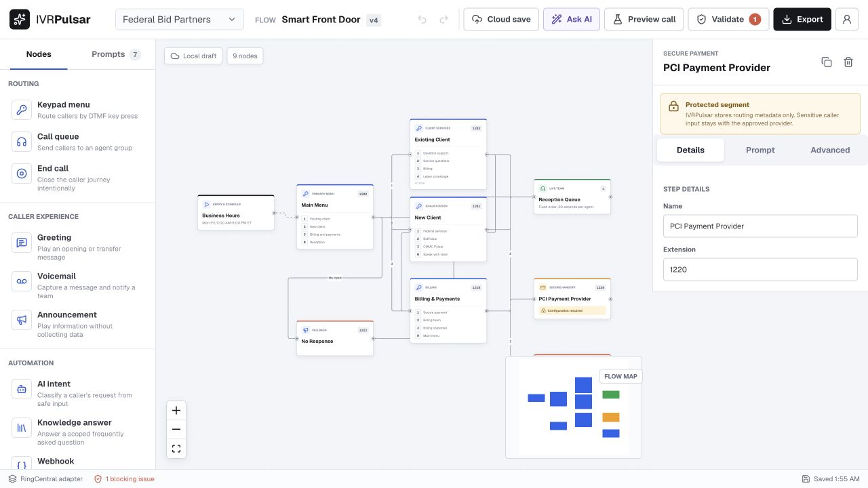Redo the last flow change

[444, 20]
